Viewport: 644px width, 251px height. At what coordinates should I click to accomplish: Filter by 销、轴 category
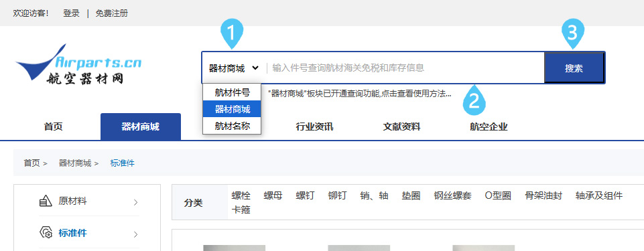point(374,195)
